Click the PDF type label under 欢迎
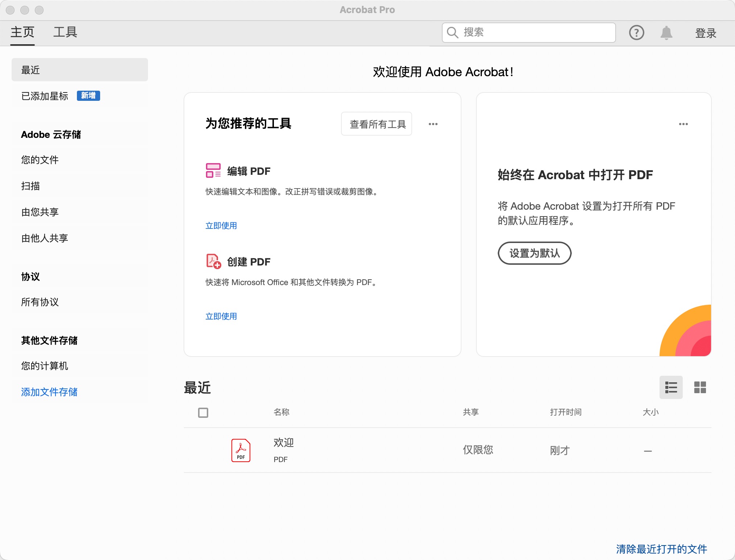 pyautogui.click(x=280, y=460)
